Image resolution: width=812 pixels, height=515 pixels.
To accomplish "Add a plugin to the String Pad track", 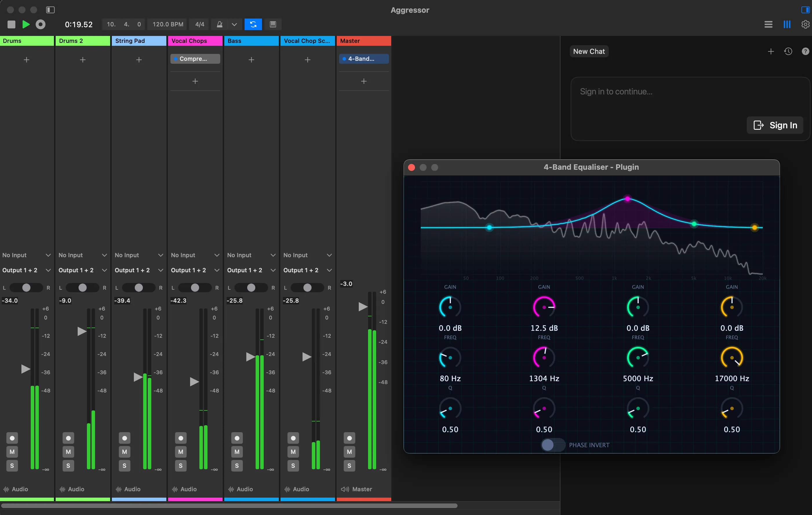I will (x=139, y=60).
